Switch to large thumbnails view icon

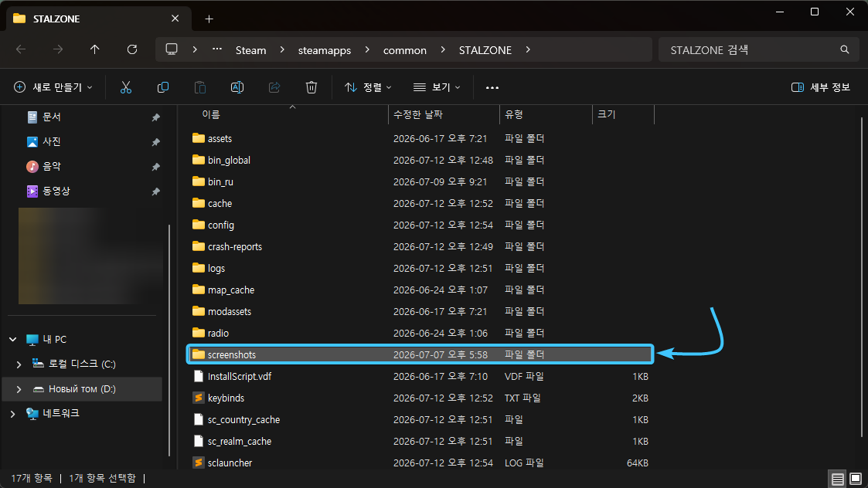click(x=856, y=479)
